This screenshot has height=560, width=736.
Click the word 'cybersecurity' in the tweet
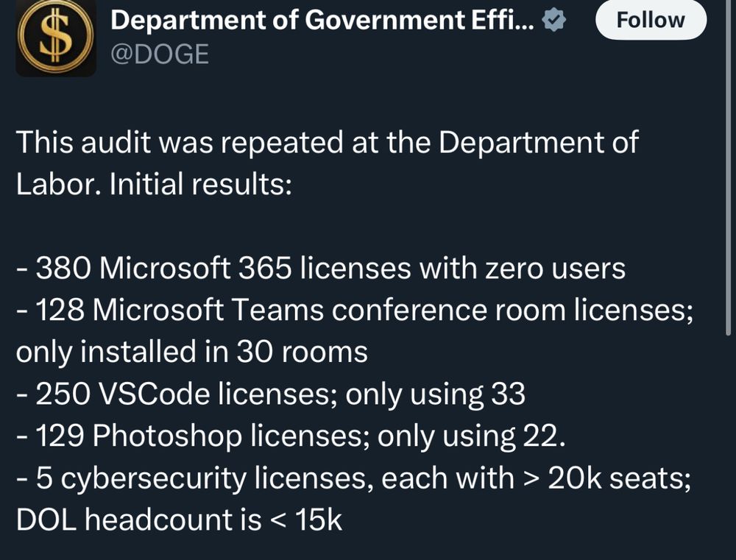point(153,478)
